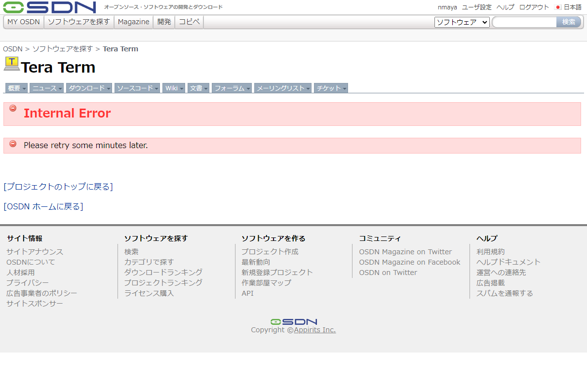This screenshot has width=587, height=392.
Task: Open OSDN Magazine on Facebook link
Action: click(410, 262)
